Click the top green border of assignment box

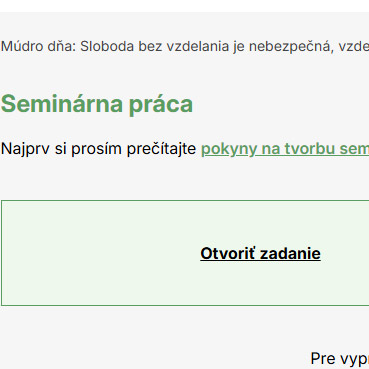pos(185,201)
